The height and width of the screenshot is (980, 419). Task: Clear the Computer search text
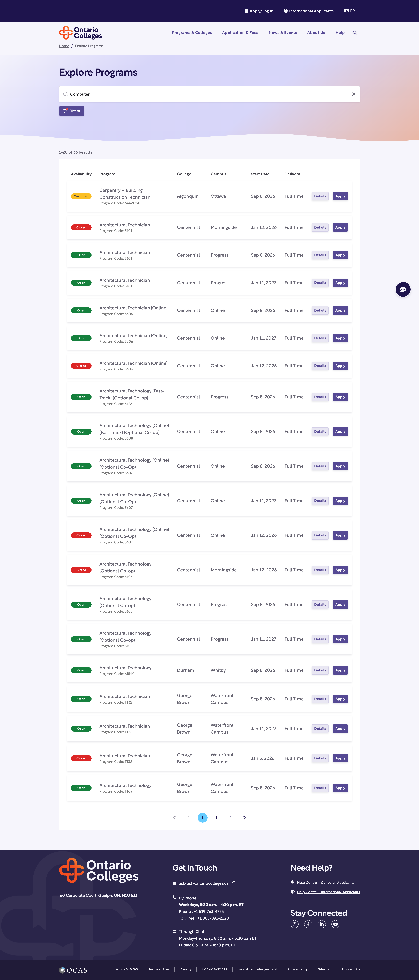(354, 94)
